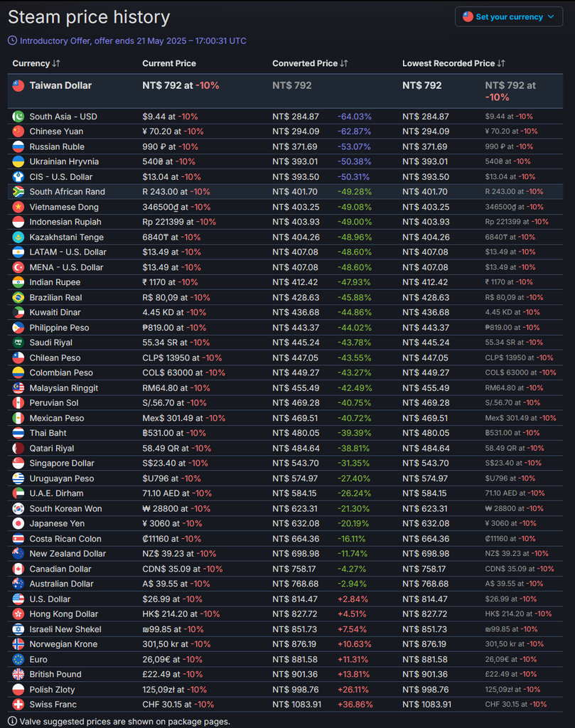Image resolution: width=575 pixels, height=728 pixels.
Task: Select the Peruvian Sol currency name
Action: [x=54, y=402]
